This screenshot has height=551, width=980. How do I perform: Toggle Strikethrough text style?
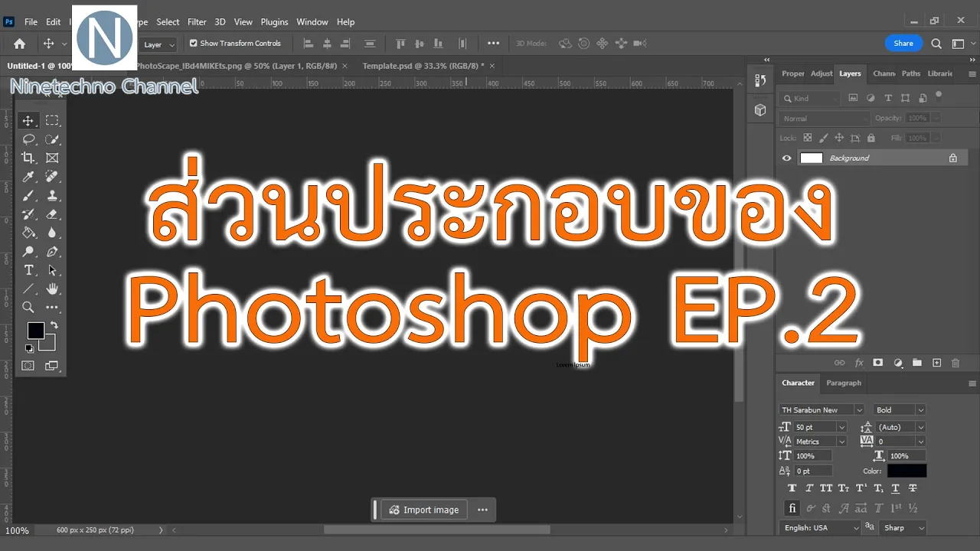[913, 488]
